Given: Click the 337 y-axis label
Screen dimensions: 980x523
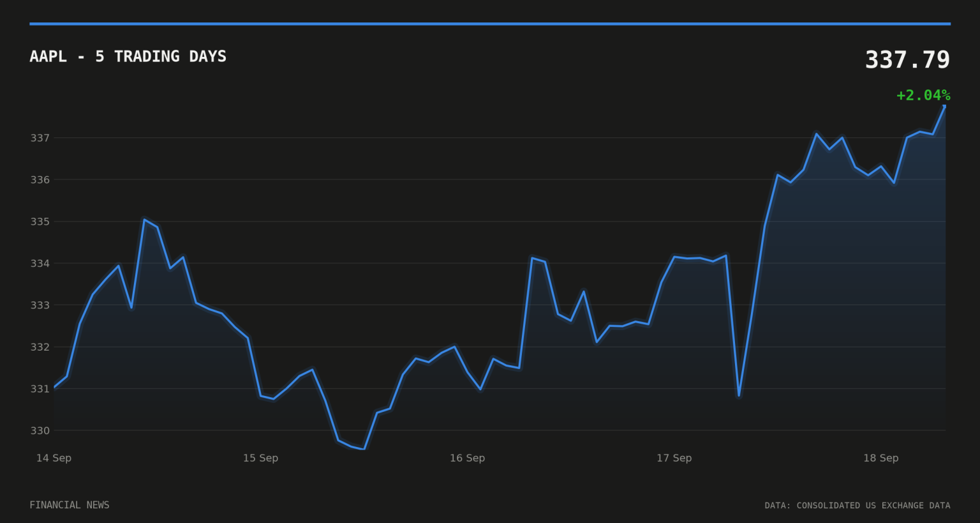Looking at the screenshot, I should [40, 138].
